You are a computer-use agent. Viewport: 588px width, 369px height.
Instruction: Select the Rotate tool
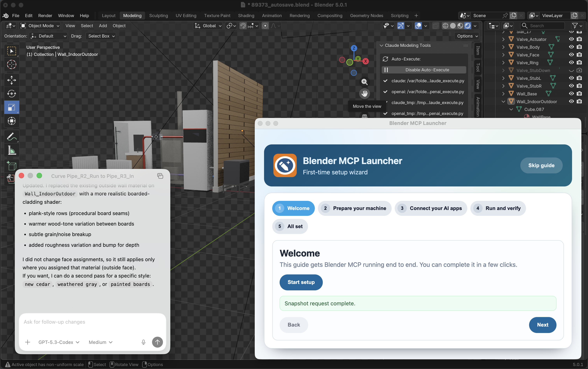click(x=11, y=94)
